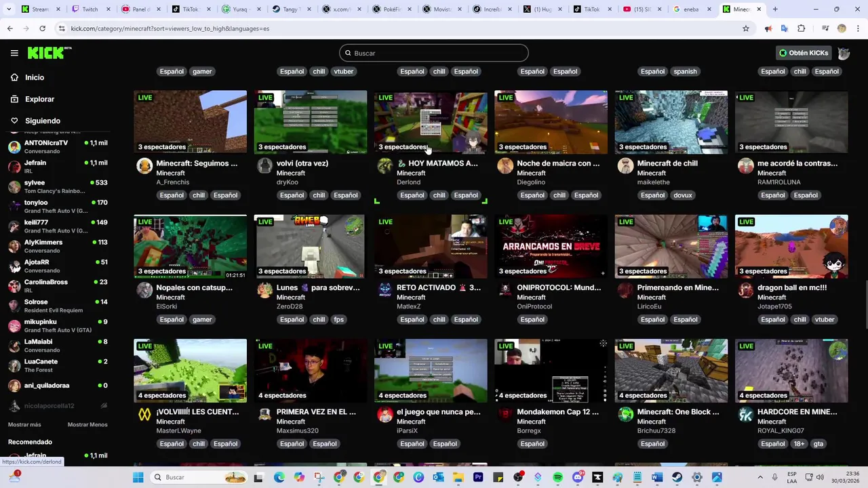The height and width of the screenshot is (488, 868).
Task: Open the browser extensions puzzle icon
Action: pos(802,28)
